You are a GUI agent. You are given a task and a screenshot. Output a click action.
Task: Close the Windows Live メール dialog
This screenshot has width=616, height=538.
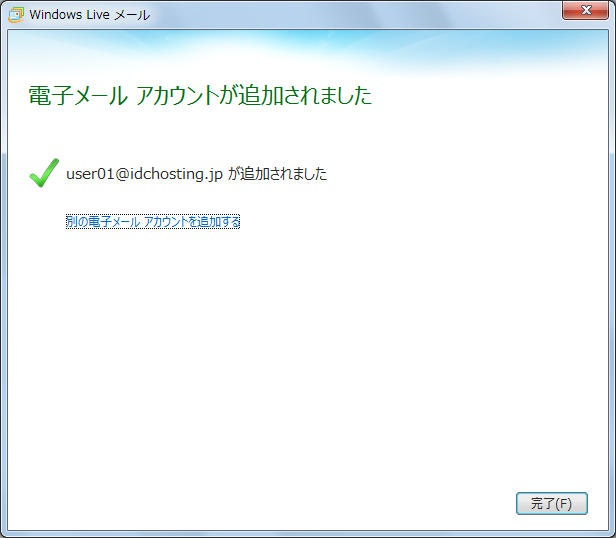[585, 10]
